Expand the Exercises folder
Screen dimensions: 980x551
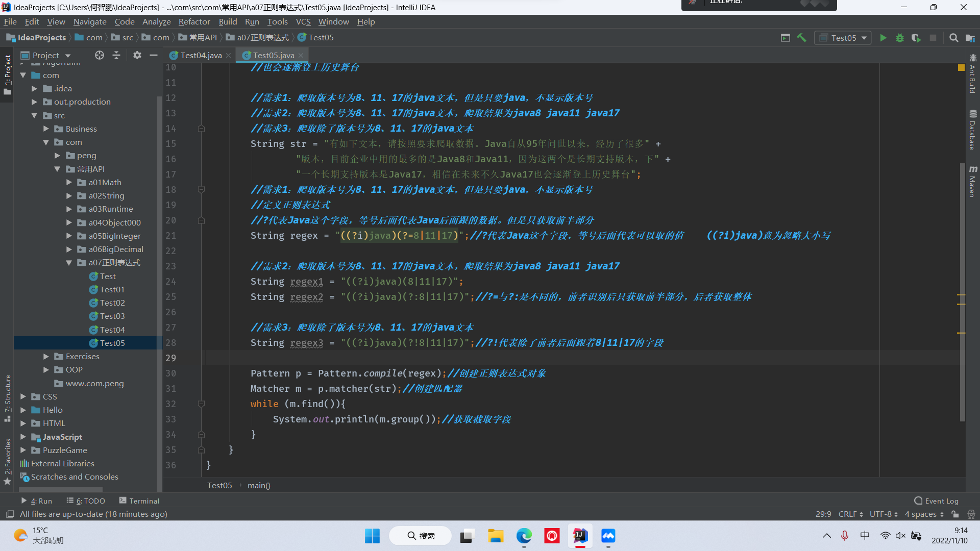click(46, 357)
